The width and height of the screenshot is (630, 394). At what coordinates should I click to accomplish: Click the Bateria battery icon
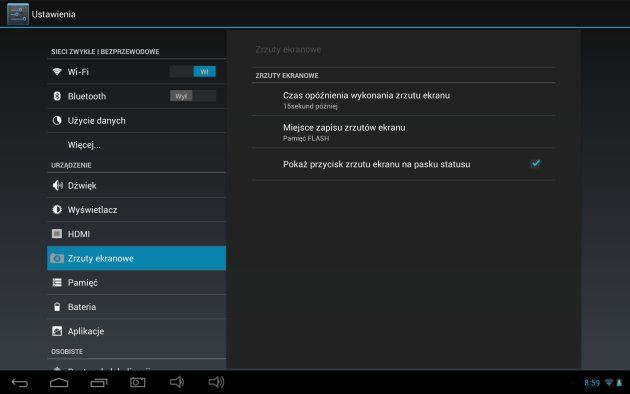pyautogui.click(x=57, y=307)
